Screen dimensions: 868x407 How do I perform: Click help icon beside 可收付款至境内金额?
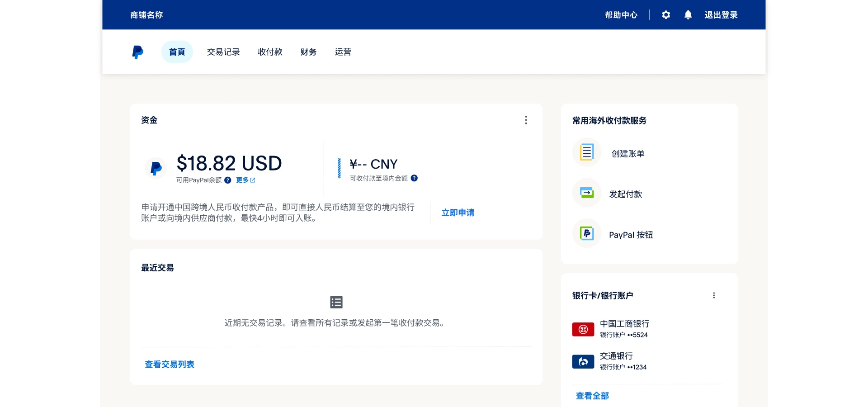tap(414, 178)
